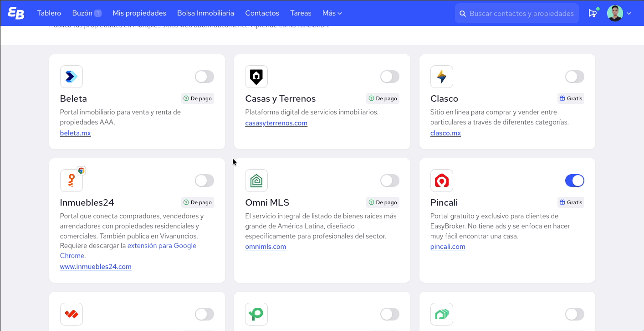Open the omnimls.com link
The image size is (644, 331).
(266, 247)
